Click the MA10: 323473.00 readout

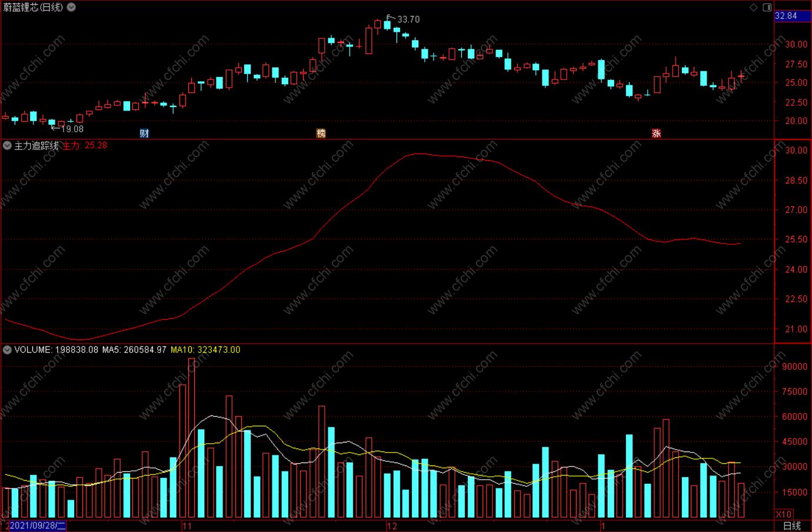tap(205, 350)
